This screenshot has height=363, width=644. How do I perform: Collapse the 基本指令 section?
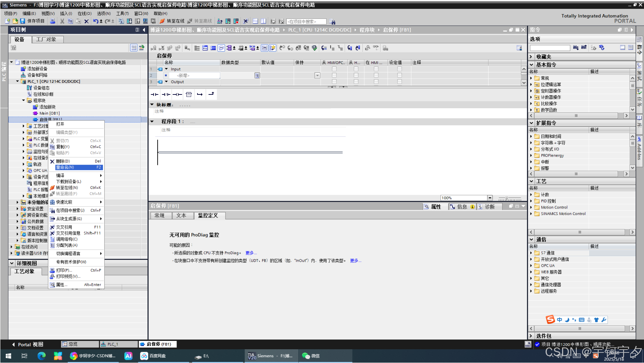(531, 65)
